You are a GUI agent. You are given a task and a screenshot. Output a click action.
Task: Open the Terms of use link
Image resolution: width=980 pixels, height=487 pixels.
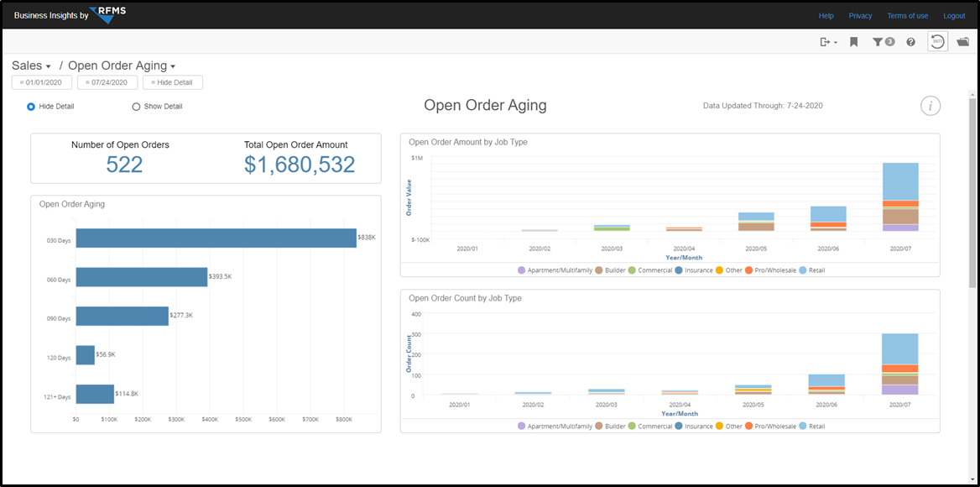pyautogui.click(x=908, y=16)
